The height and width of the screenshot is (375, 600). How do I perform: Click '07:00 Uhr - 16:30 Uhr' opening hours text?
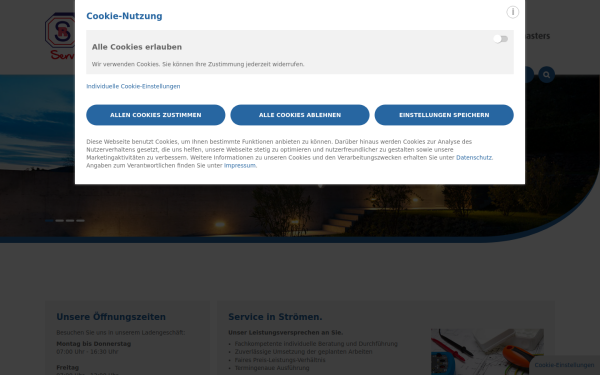coord(87,351)
